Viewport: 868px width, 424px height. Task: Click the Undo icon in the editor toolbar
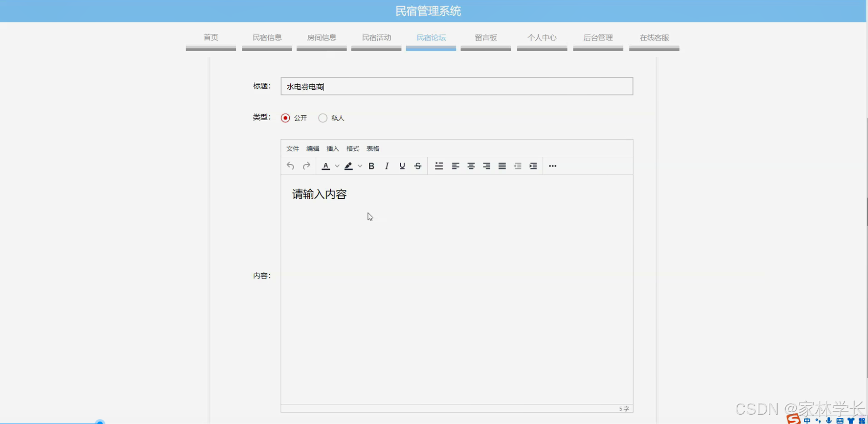pyautogui.click(x=290, y=166)
